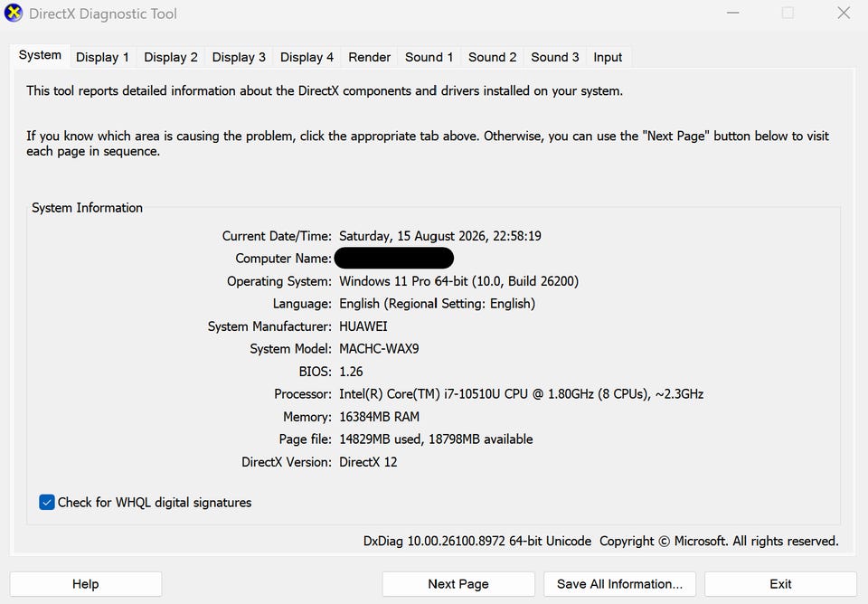This screenshot has width=868, height=604.
Task: Click the manufacturer value 'HUAWEI'
Action: (363, 326)
